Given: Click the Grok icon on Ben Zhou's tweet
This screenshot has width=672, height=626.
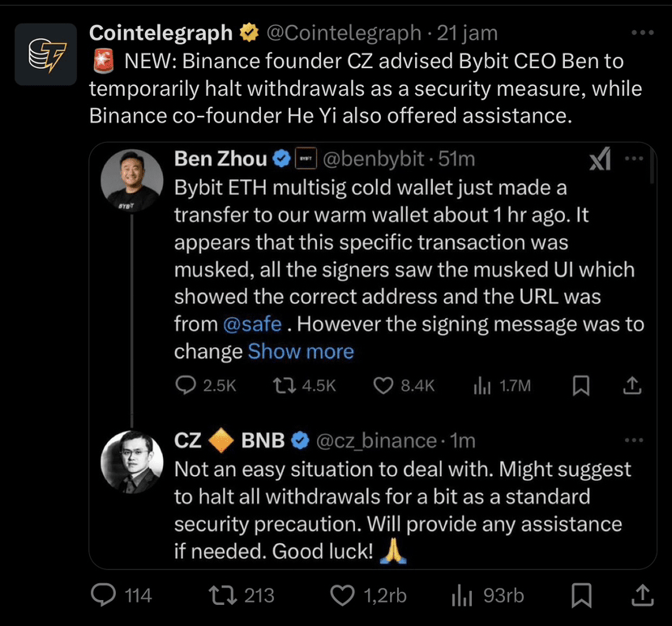Looking at the screenshot, I should coord(600,160).
